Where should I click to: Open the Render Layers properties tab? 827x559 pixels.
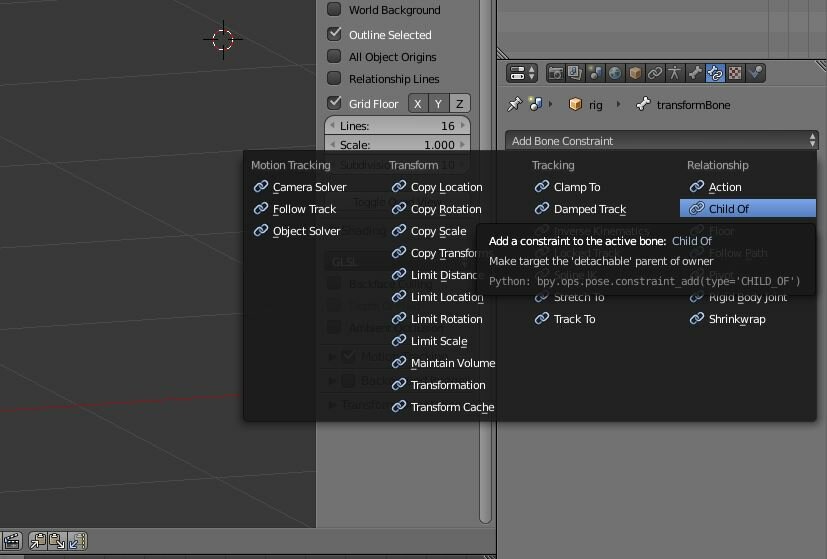[x=575, y=73]
